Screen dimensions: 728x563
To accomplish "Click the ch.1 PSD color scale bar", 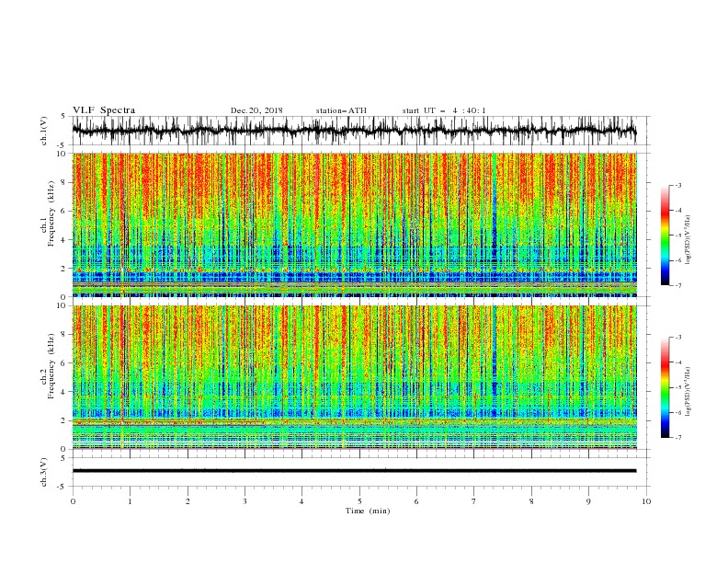I will coord(665,236).
